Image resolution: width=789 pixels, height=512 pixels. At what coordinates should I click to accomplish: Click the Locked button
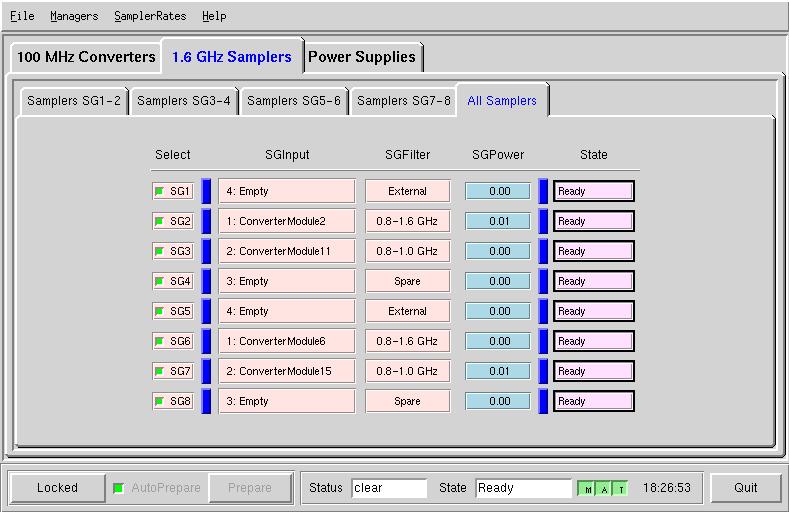57,488
